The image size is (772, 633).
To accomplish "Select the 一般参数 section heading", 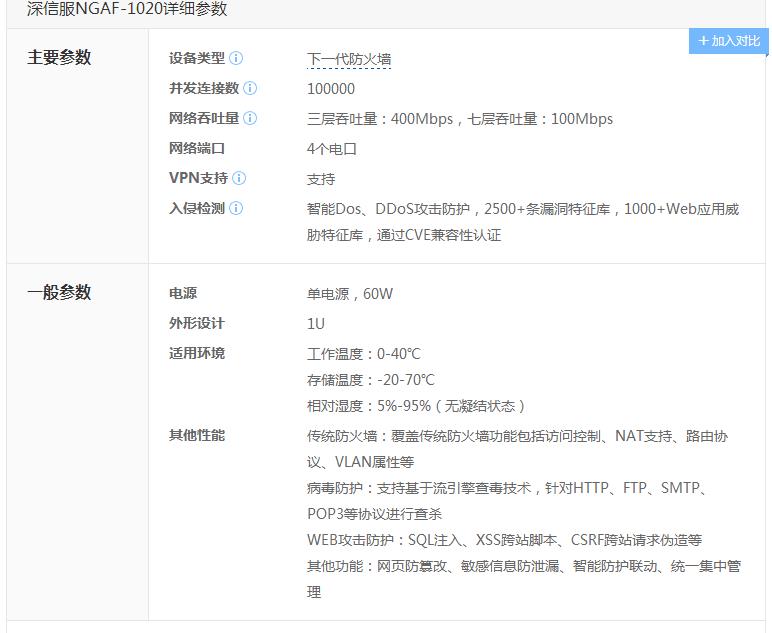I will click(x=59, y=293).
